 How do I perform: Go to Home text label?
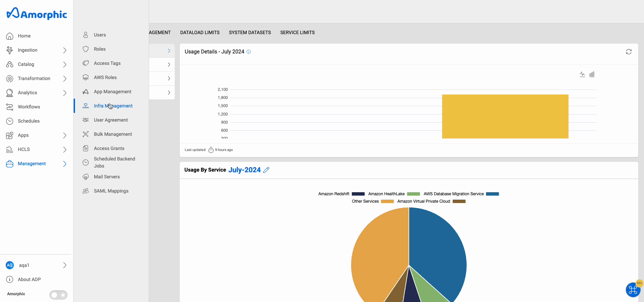click(x=24, y=36)
